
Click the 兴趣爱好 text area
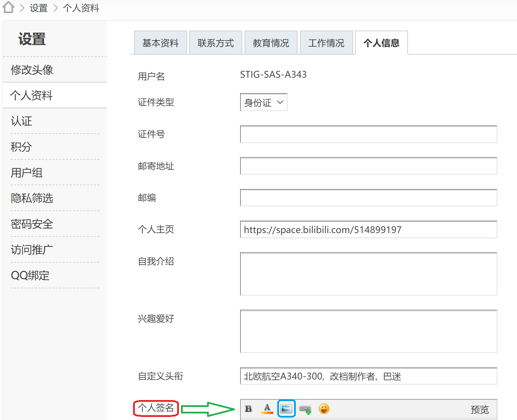pyautogui.click(x=368, y=331)
